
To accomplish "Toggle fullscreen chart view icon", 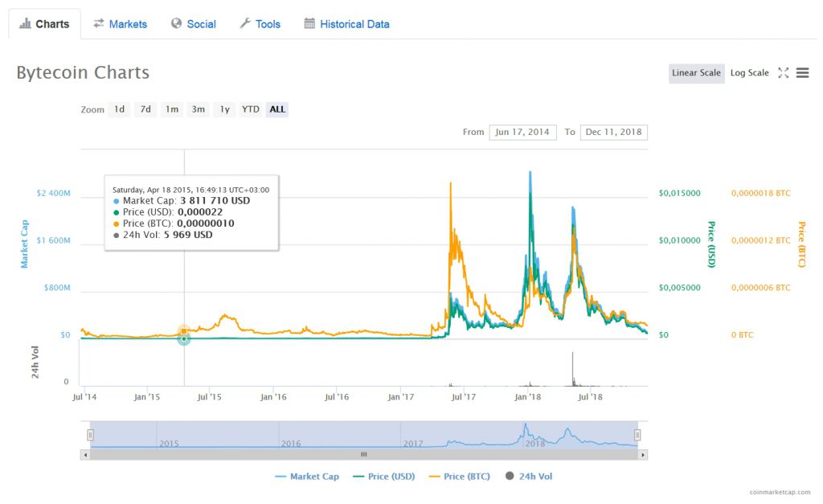I will pyautogui.click(x=783, y=73).
